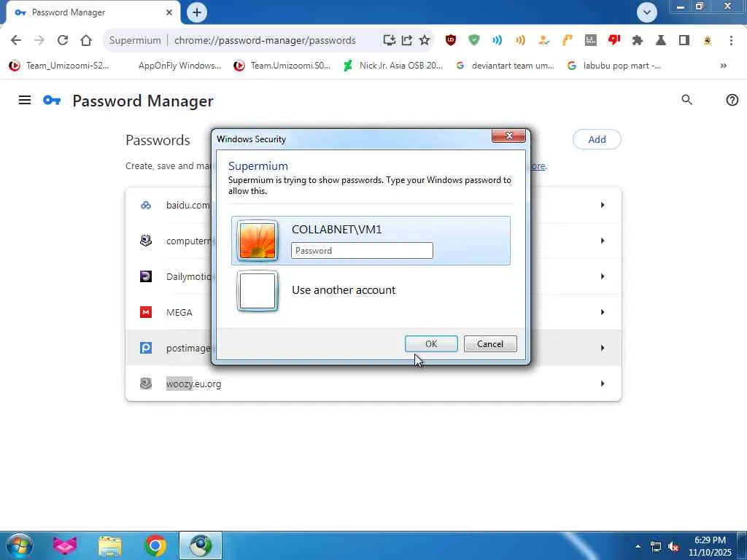
Task: Click the muted volume tray icon
Action: 673,547
